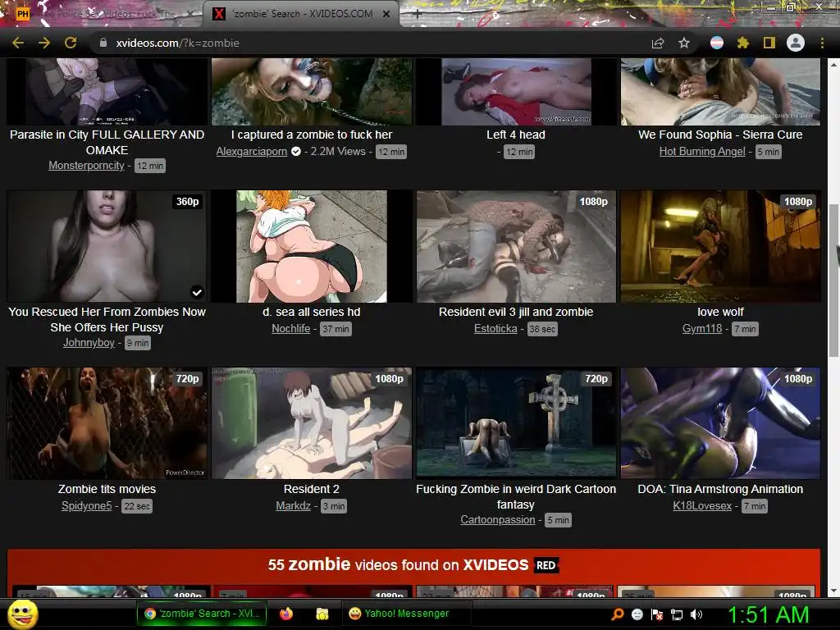Click the Chrome 'zombie' Search taskbar item

tap(202, 614)
